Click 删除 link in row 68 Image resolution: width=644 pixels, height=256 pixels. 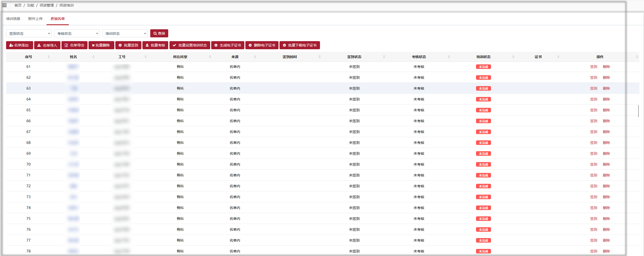pos(606,143)
